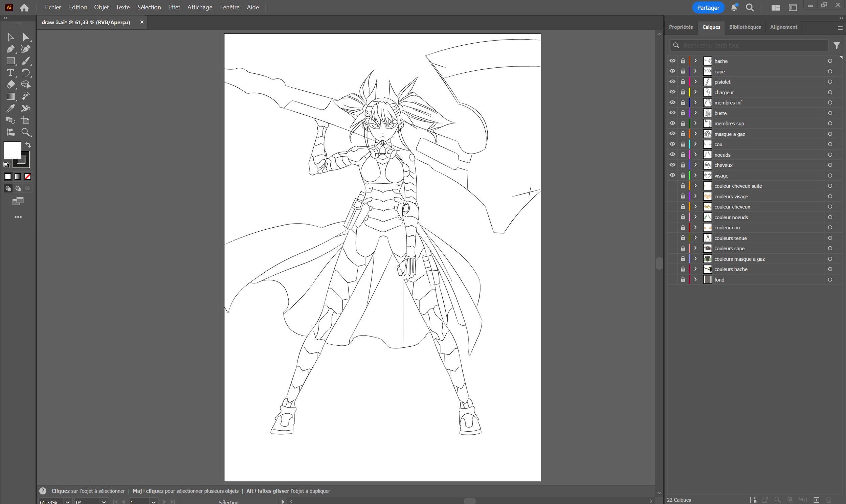Select the Paintbrush tool
This screenshot has width=846, height=504.
pos(26,61)
